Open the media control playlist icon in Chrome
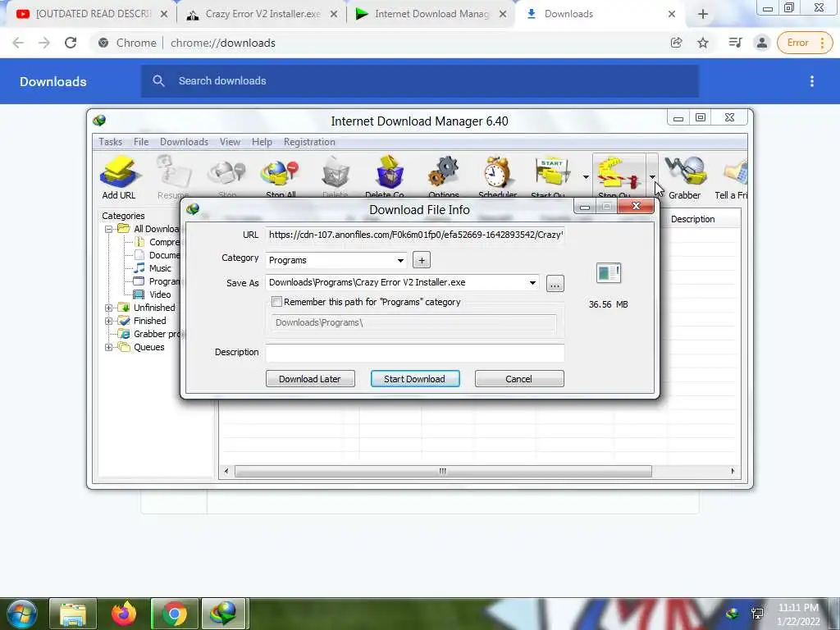Screen dimensions: 840x630 click(x=735, y=43)
